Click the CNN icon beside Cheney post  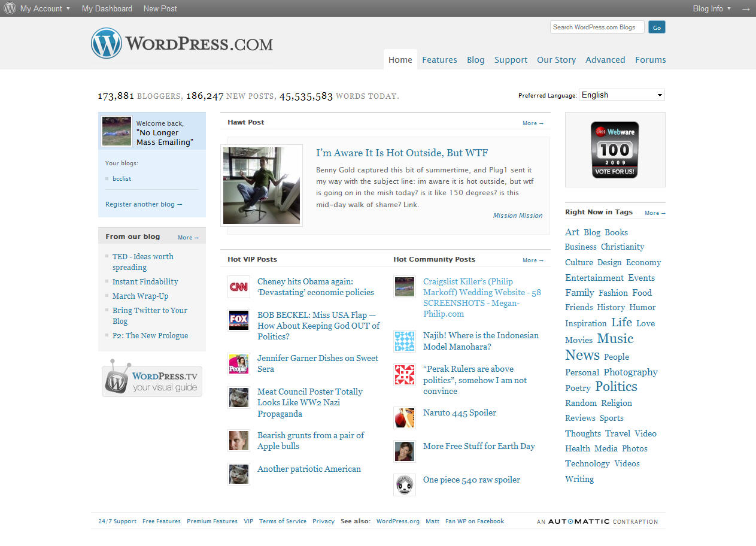238,287
